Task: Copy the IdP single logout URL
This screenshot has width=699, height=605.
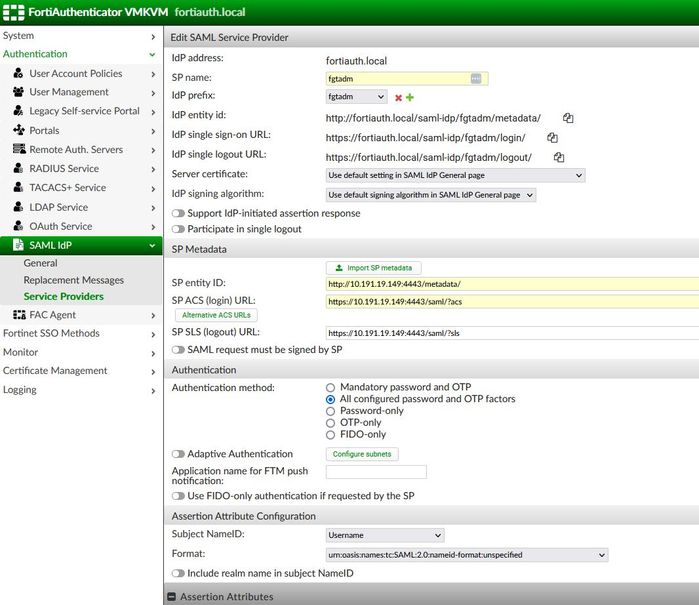Action: (559, 157)
